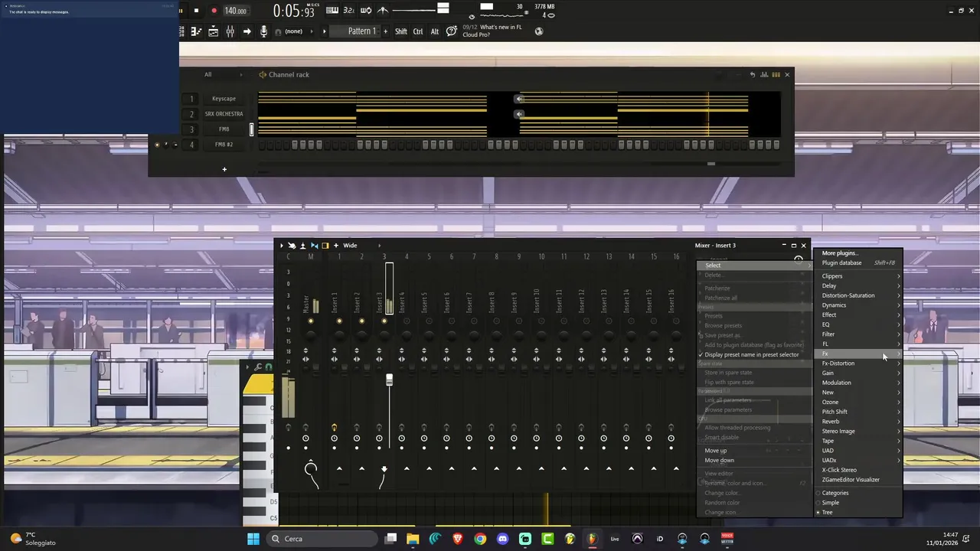This screenshot has height=551, width=980.
Task: Add a new channel with plus button
Action: click(x=224, y=169)
